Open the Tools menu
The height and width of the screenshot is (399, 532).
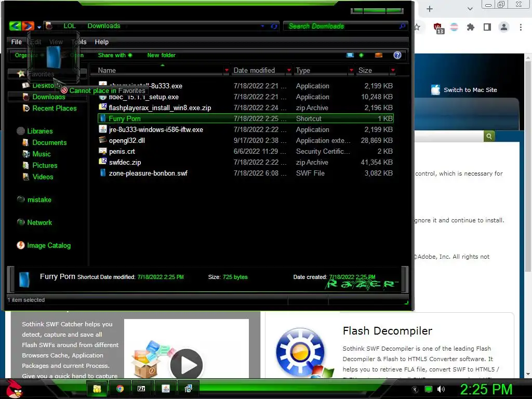pos(79,42)
